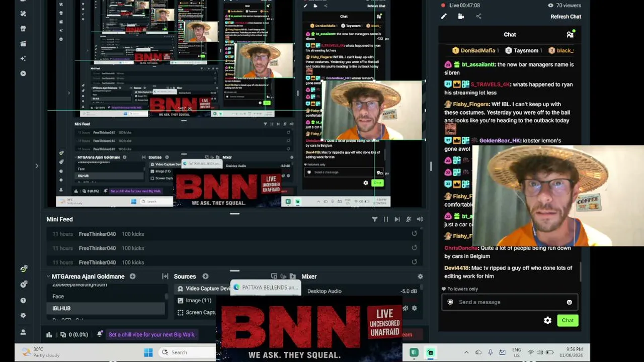The height and width of the screenshot is (362, 644).
Task: Click username Devi4418 in chat
Action: [x=457, y=268]
